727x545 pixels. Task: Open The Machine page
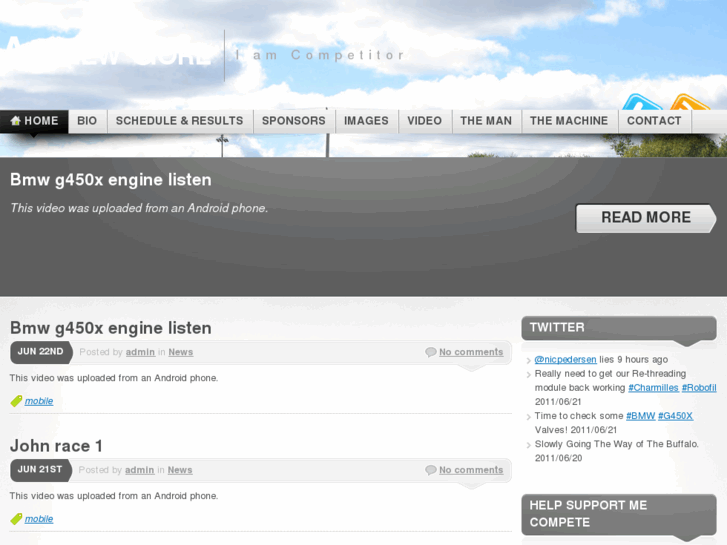click(569, 121)
